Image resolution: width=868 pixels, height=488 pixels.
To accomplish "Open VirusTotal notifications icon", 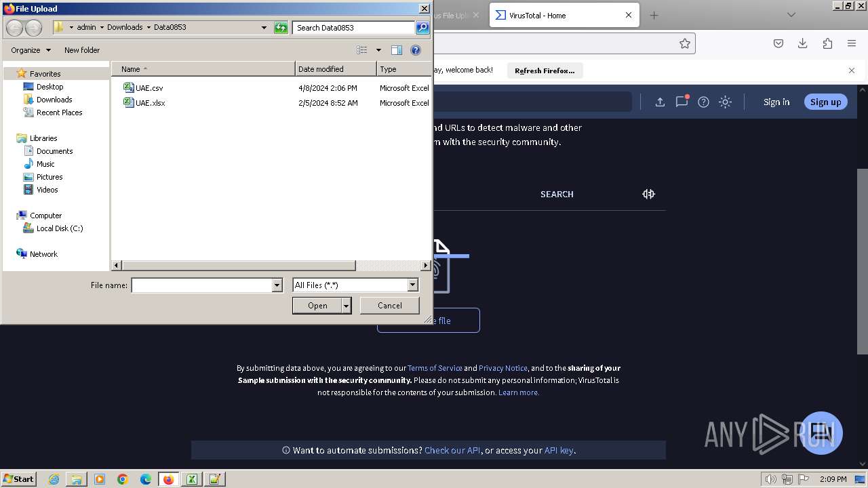I will pos(682,102).
